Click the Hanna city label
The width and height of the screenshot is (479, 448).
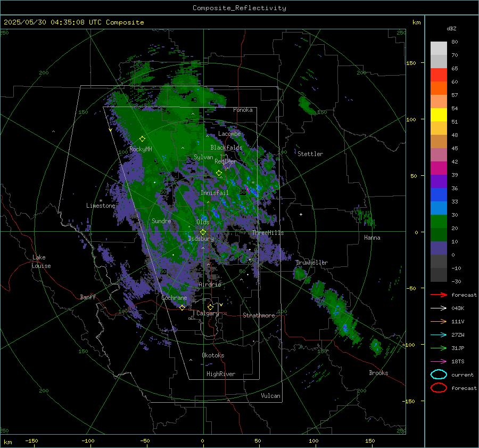click(372, 238)
